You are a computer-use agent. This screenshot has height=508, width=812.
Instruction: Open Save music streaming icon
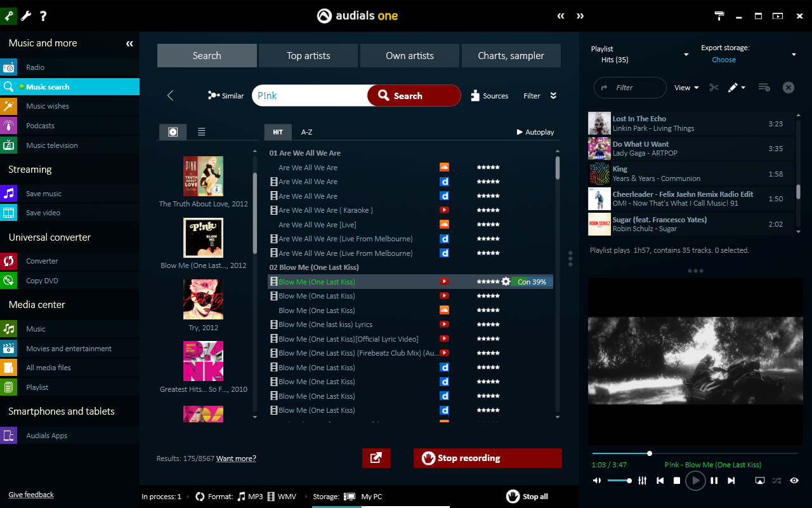(9, 194)
